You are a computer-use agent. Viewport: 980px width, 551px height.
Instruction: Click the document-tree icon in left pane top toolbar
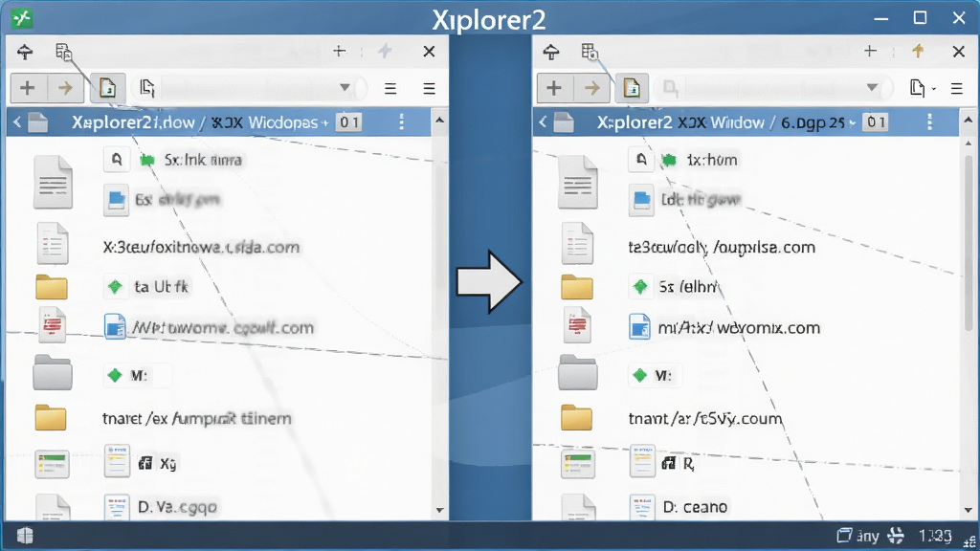pos(63,52)
